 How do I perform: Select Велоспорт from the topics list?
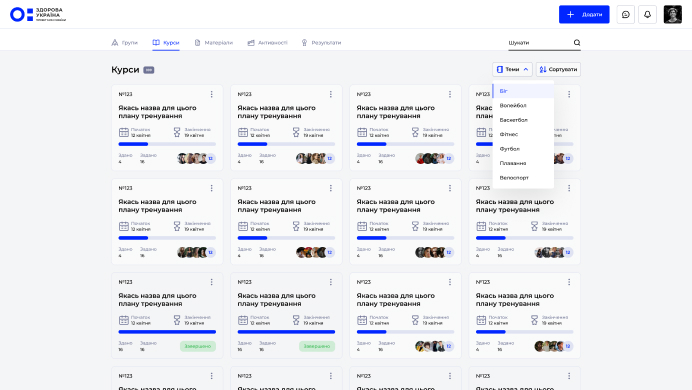click(x=523, y=178)
